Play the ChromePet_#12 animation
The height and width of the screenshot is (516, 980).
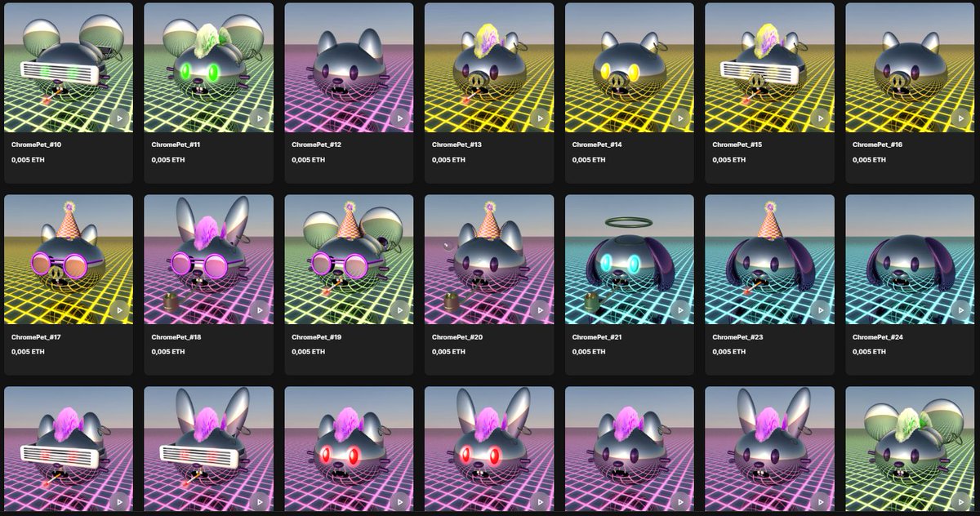pos(400,118)
